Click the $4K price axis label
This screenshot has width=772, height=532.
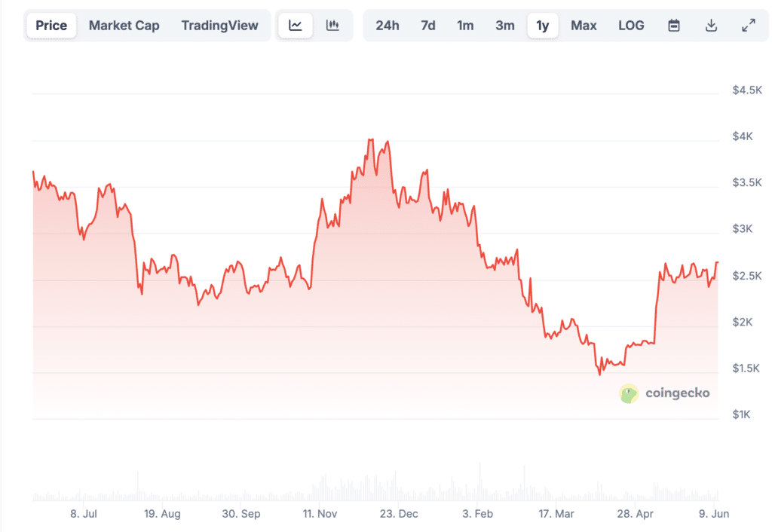743,136
